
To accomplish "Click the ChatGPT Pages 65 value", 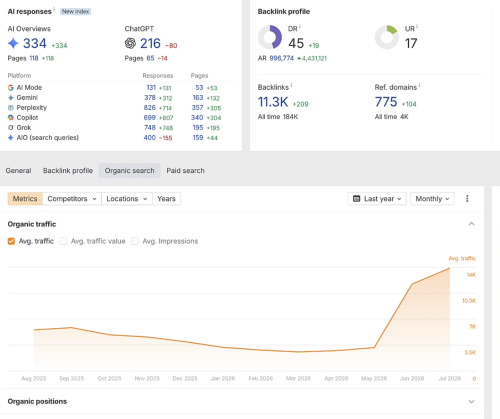I will click(x=150, y=58).
